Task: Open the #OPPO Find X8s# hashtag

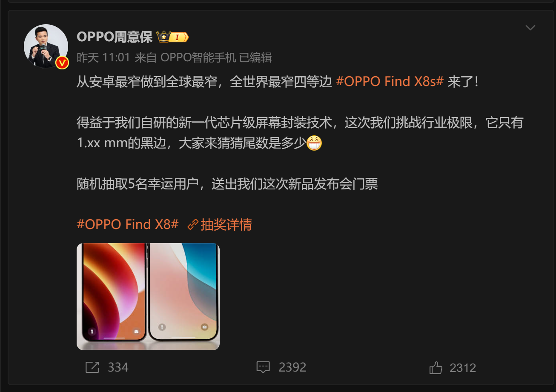Action: click(390, 81)
